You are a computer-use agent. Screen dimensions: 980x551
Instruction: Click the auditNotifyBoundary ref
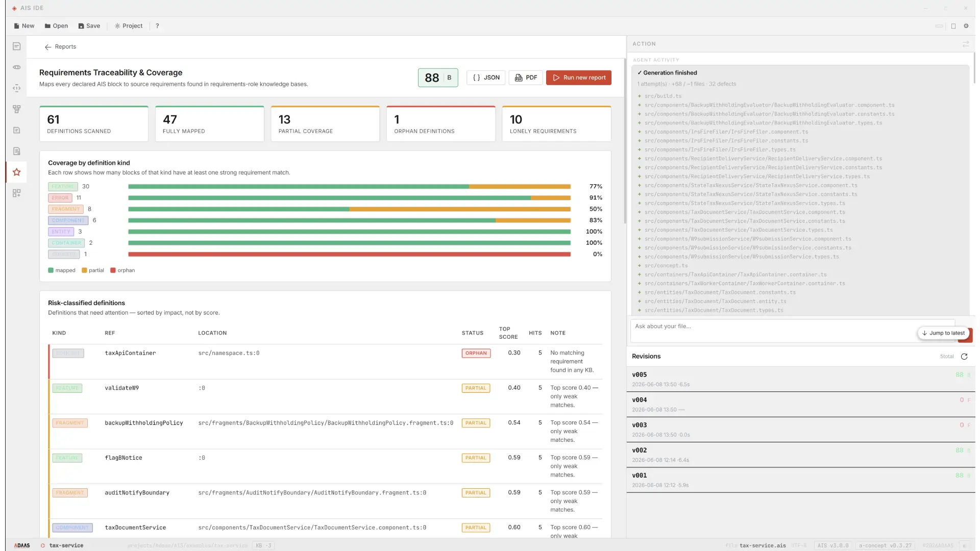137,493
